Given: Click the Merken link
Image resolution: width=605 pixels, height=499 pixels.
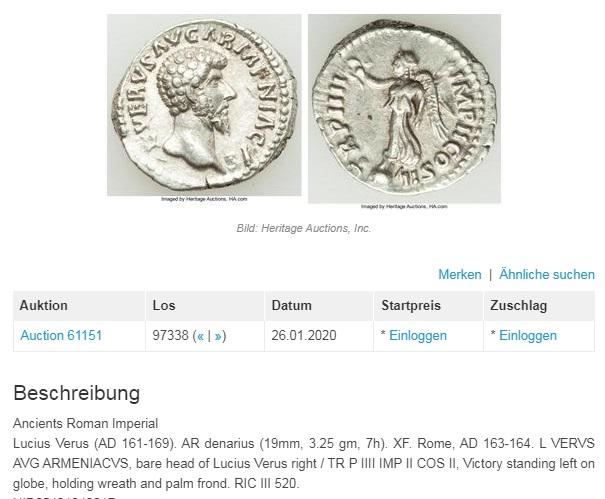Looking at the screenshot, I should point(460,274).
